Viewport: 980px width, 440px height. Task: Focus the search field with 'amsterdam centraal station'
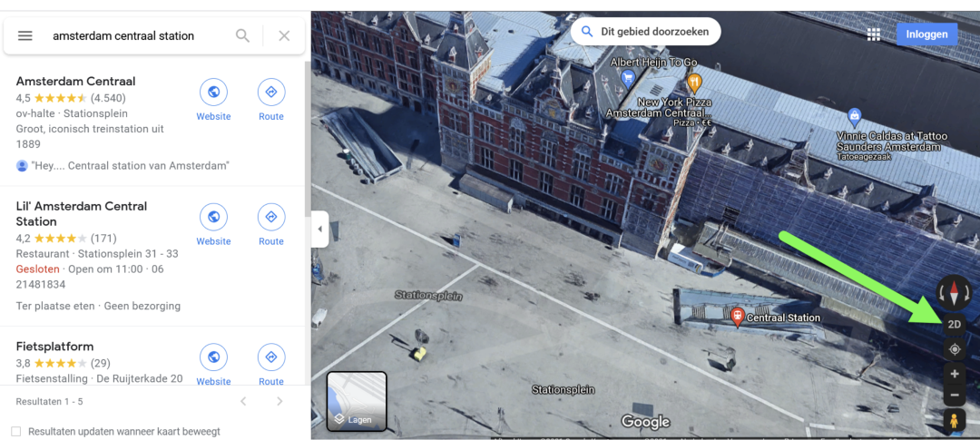click(123, 35)
